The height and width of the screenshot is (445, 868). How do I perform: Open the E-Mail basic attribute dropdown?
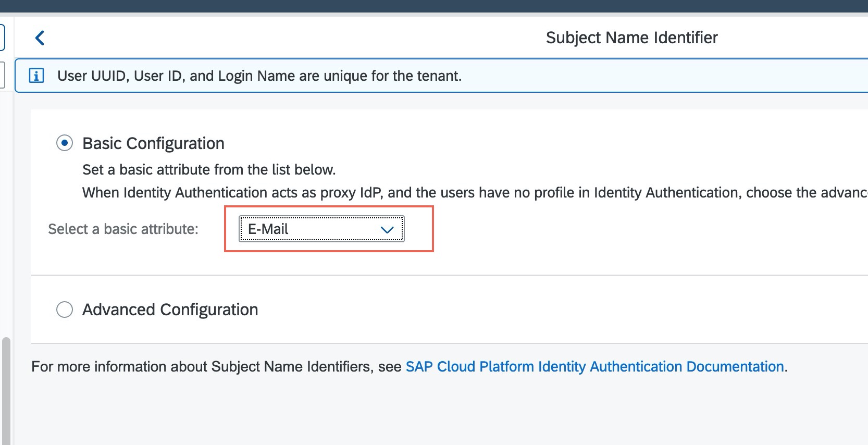[321, 229]
